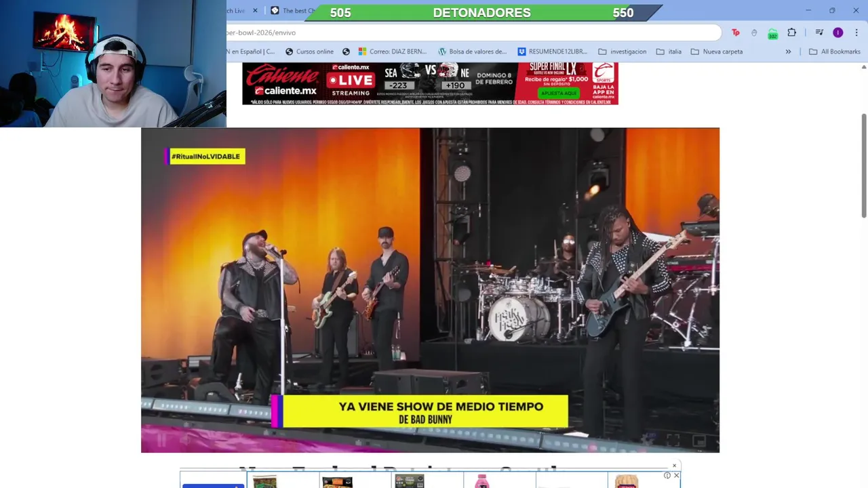Image resolution: width=868 pixels, height=488 pixels.
Task: Open 'RESUMENDE12LIBR...' Dropbox bookmark
Action: (553, 52)
